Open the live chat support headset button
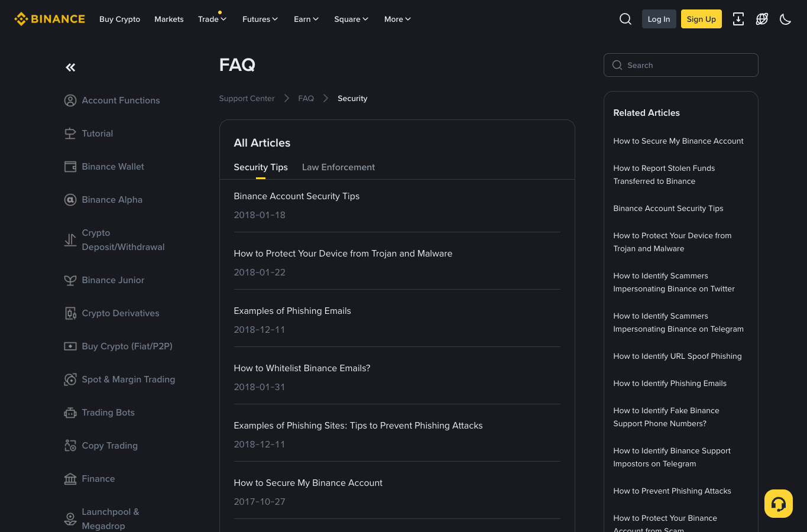The image size is (807, 532). 779,504
